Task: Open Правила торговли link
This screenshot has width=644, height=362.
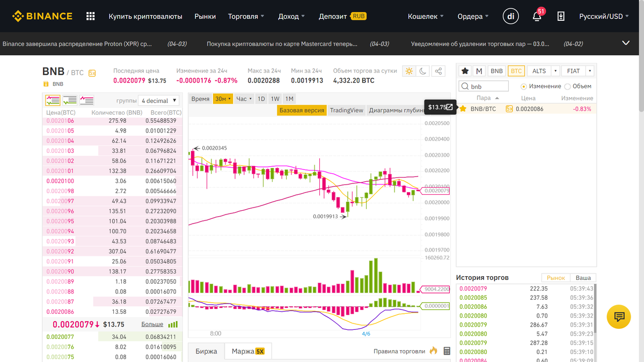Action: point(400,351)
